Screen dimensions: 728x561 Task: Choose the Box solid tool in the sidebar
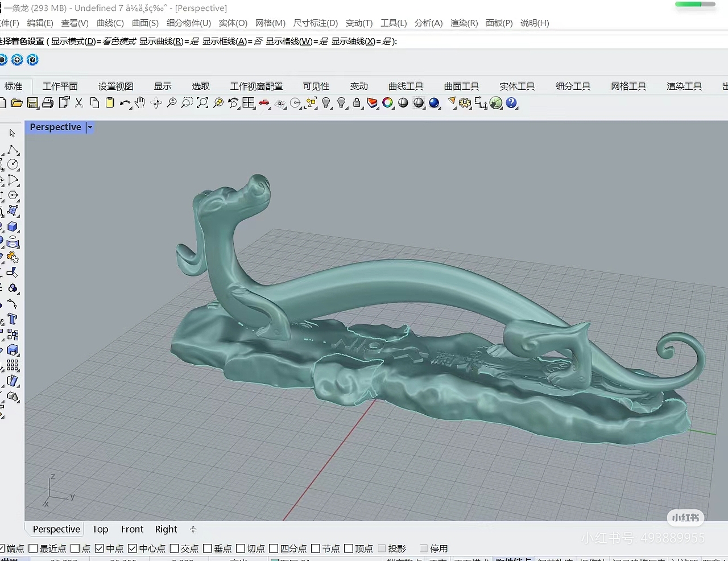pyautogui.click(x=13, y=226)
